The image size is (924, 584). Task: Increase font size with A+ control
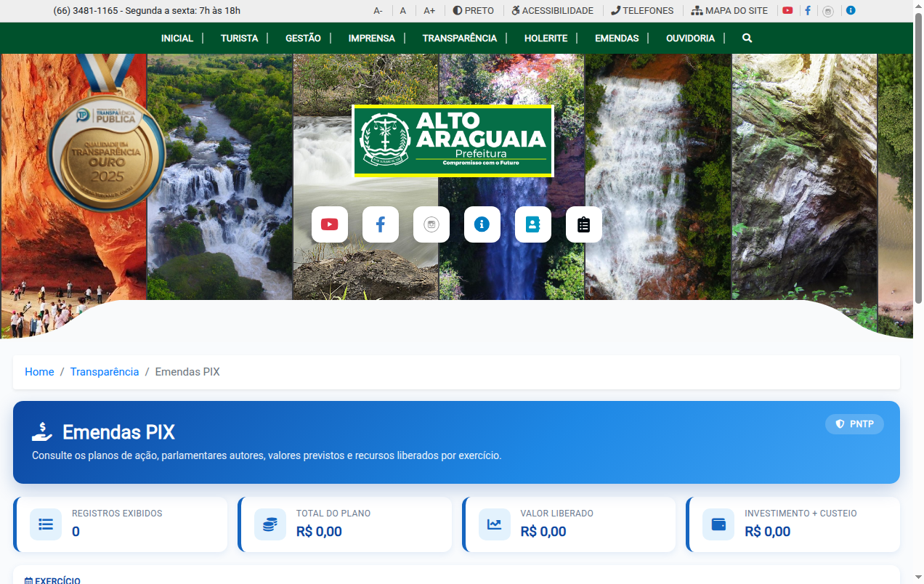429,11
